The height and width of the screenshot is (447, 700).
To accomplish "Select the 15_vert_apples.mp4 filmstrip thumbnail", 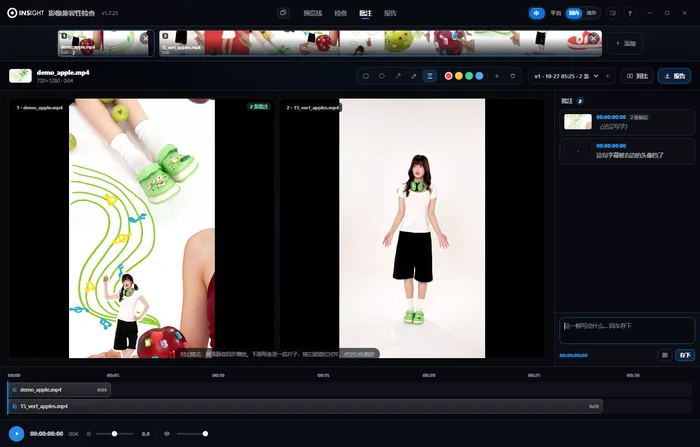I will click(x=380, y=43).
